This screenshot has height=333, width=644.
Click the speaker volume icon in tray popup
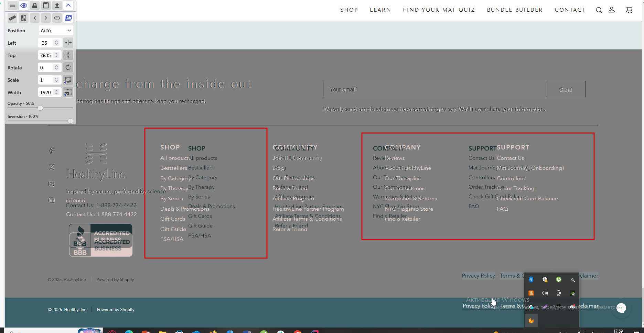pyautogui.click(x=545, y=293)
